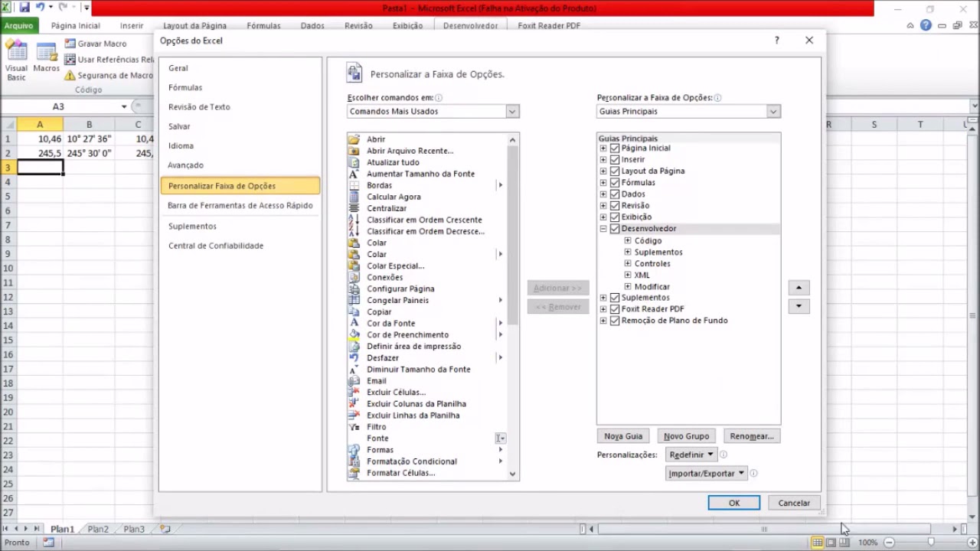This screenshot has height=551, width=980.
Task: Expand the XML group in tree
Action: click(x=628, y=275)
